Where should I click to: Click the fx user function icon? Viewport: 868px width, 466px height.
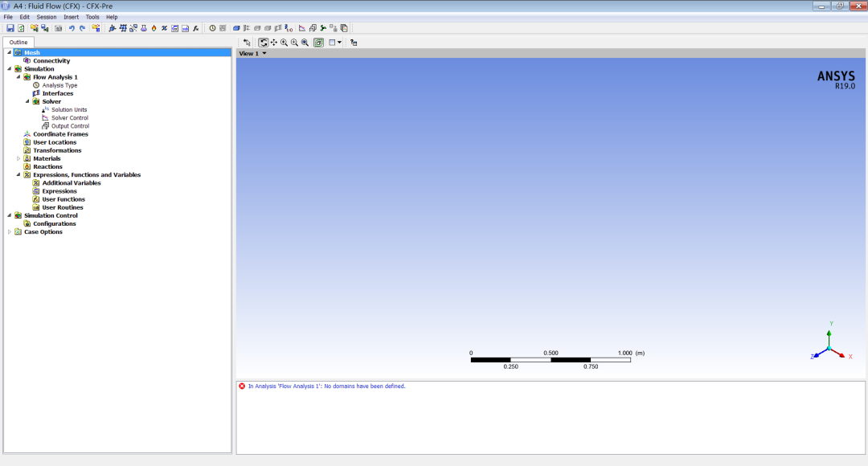(196, 28)
